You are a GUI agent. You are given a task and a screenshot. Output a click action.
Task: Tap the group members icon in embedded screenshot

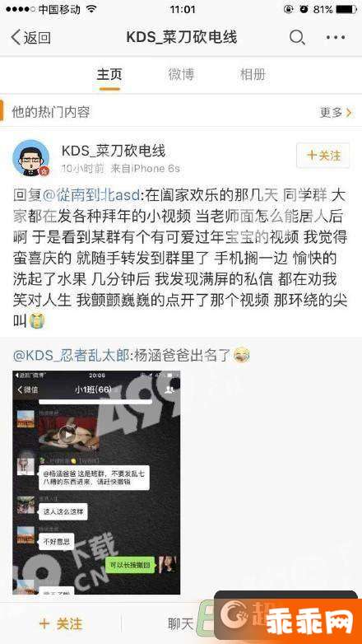pos(169,390)
